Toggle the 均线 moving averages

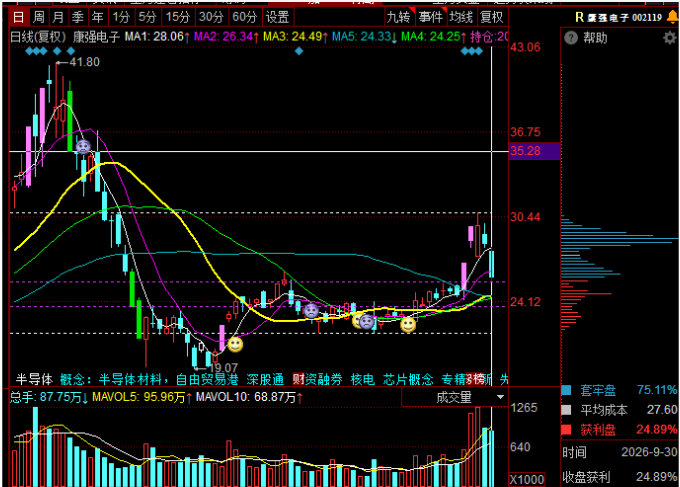pos(461,17)
